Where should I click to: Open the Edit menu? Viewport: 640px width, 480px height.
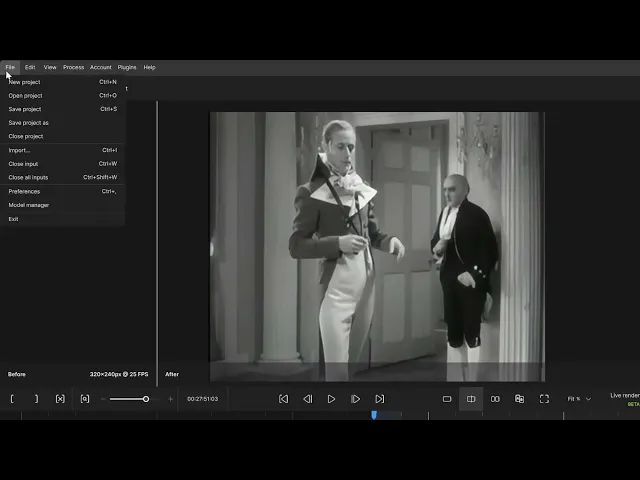30,67
